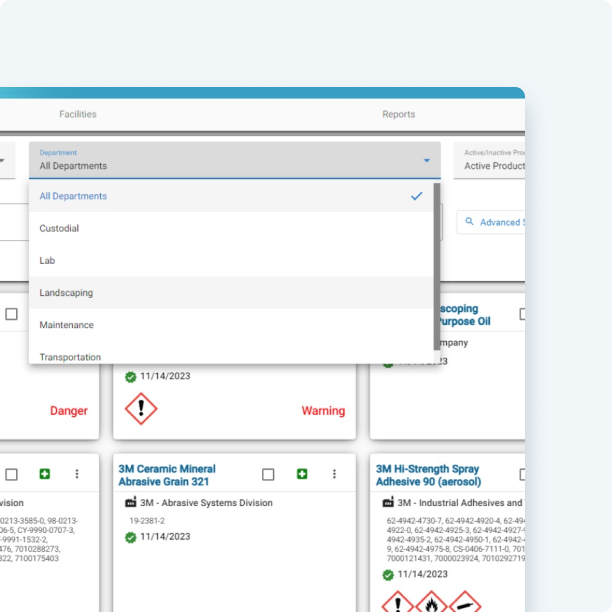Image resolution: width=612 pixels, height=612 pixels.
Task: Click the Department field showing All Departments
Action: click(x=235, y=160)
